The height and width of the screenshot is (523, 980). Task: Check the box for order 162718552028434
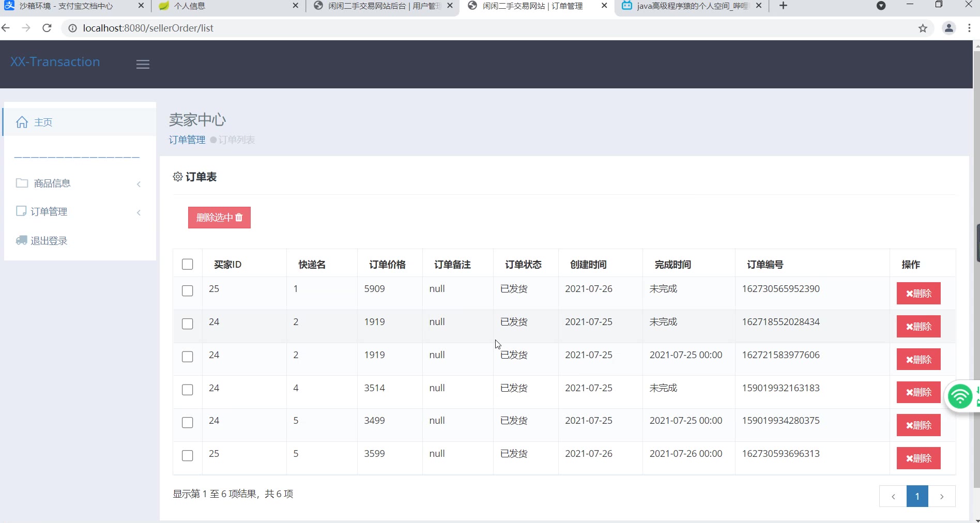[188, 324]
